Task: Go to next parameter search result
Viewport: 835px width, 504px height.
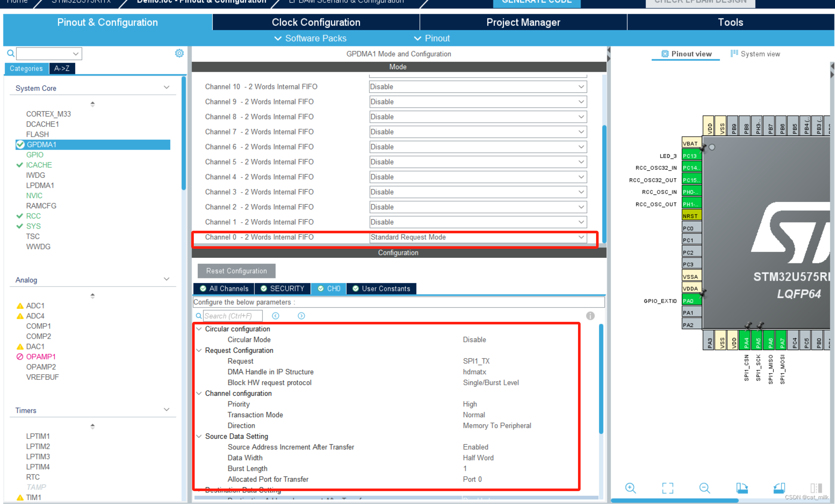Action: (x=301, y=316)
